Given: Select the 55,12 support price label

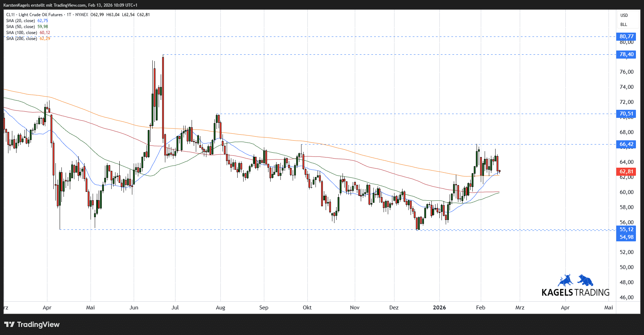Looking at the screenshot, I should (x=626, y=229).
